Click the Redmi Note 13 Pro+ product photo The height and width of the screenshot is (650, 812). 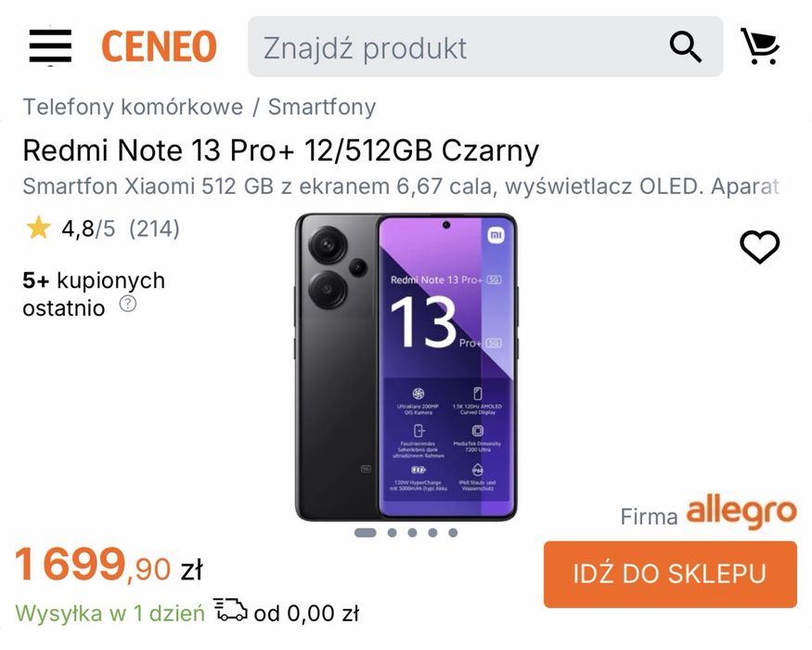coord(406,367)
